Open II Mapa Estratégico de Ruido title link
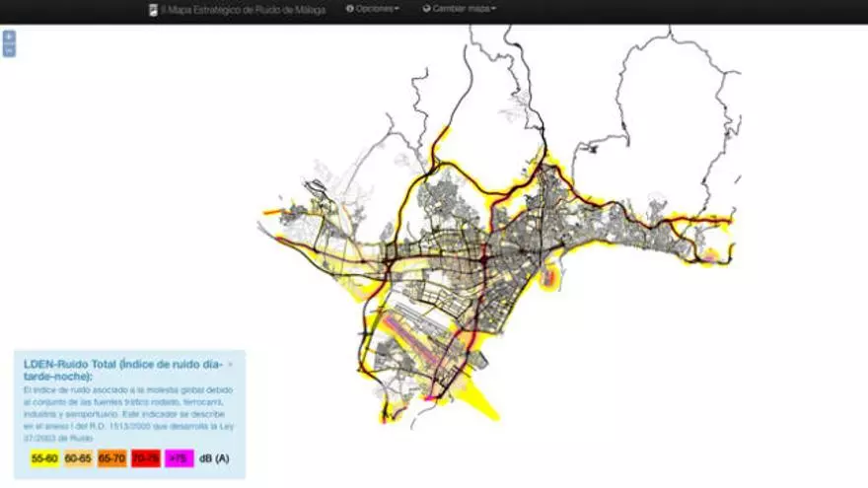Image resolution: width=868 pixels, height=488 pixels. 243,10
